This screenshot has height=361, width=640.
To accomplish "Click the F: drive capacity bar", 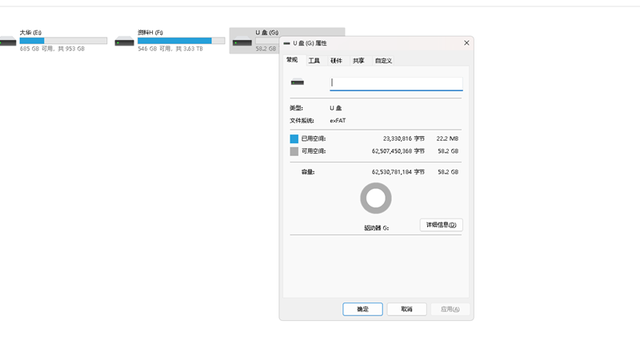I will click(x=181, y=41).
